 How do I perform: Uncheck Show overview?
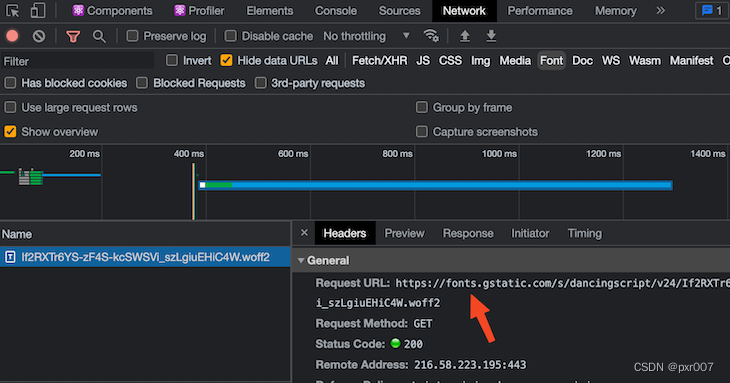click(x=10, y=132)
